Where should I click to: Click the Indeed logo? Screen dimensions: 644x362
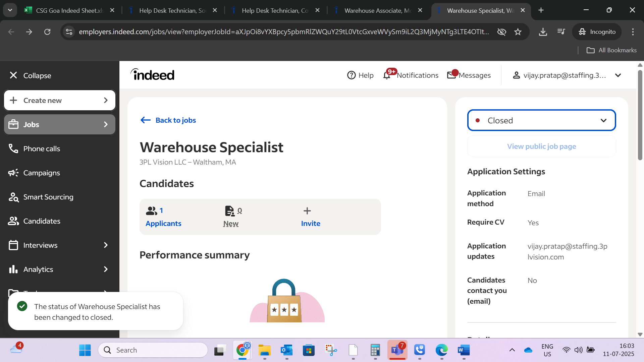point(153,75)
